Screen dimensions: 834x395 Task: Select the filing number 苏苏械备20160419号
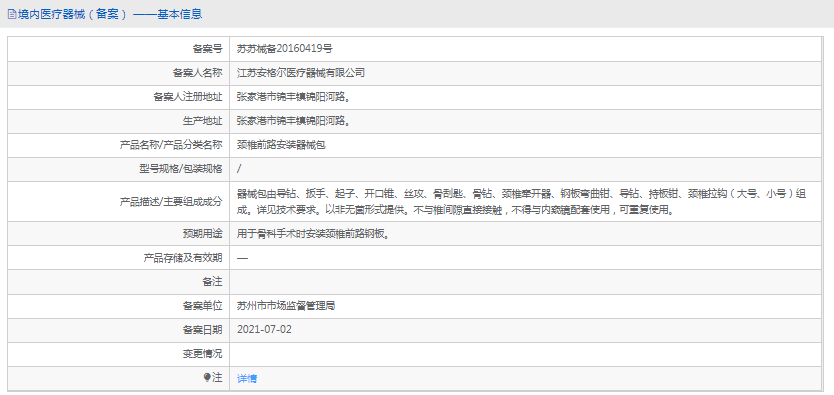[285, 49]
